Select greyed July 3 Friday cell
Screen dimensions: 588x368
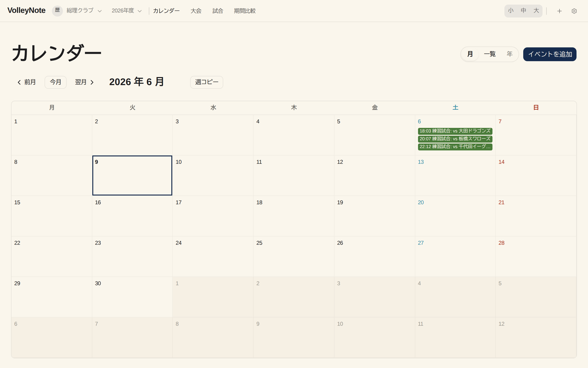point(374,297)
